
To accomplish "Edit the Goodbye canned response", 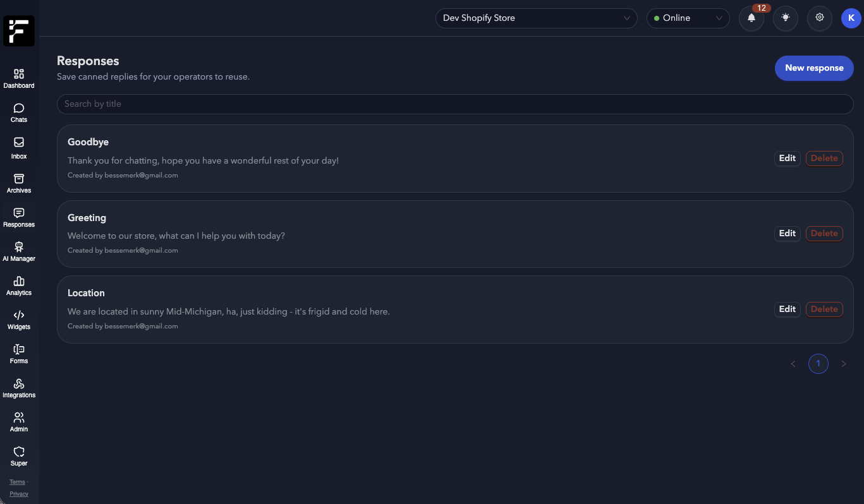I will (787, 159).
